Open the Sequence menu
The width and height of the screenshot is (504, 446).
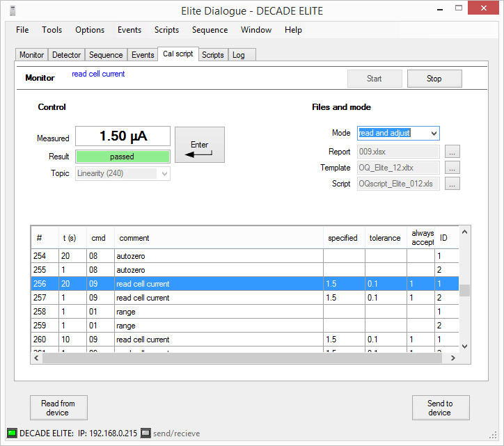point(210,30)
